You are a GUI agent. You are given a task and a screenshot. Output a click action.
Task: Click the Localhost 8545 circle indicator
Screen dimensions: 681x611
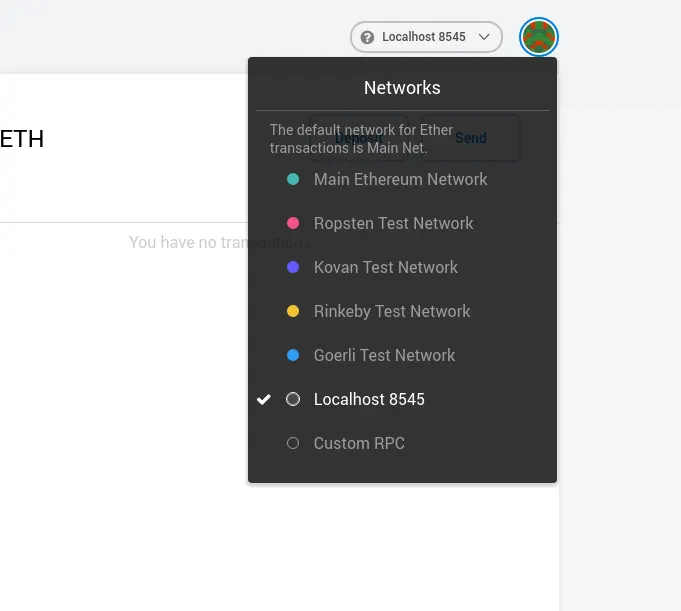pos(293,399)
